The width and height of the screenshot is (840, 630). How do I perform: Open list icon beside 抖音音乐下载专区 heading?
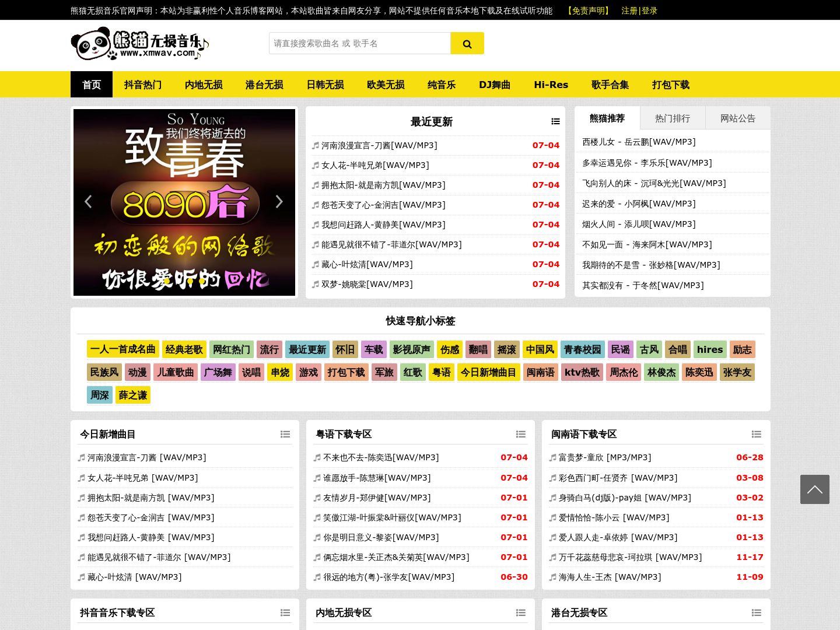click(285, 612)
